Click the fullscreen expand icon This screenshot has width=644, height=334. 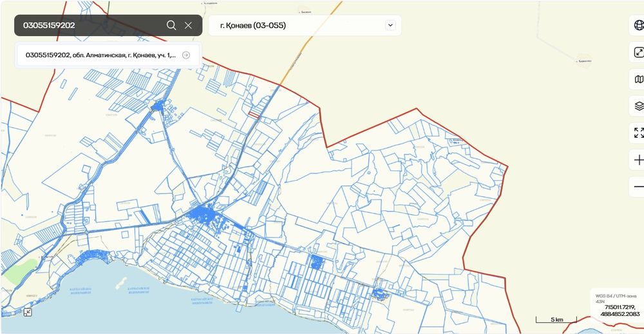tap(638, 133)
